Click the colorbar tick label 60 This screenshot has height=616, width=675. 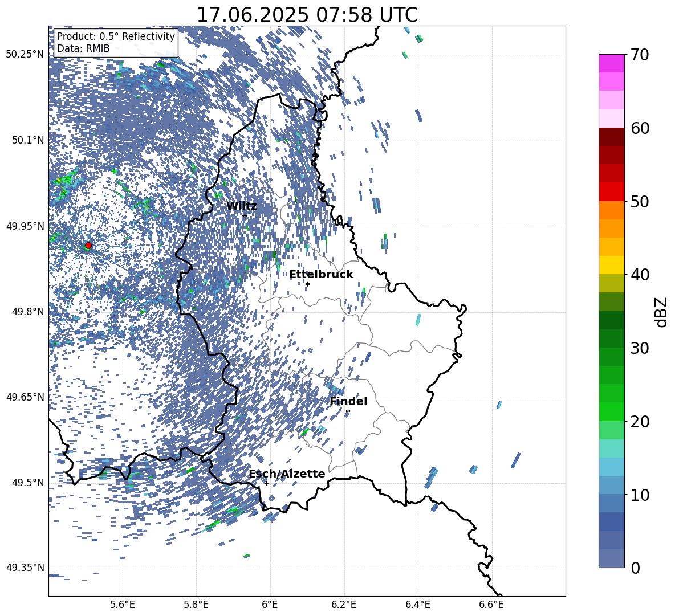(639, 128)
